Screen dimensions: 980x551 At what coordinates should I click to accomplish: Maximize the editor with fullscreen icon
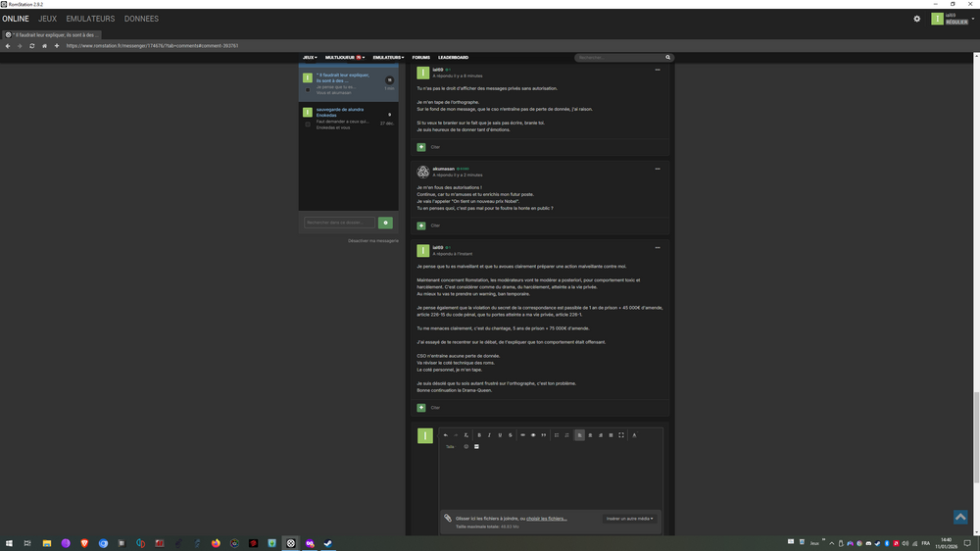pos(621,435)
